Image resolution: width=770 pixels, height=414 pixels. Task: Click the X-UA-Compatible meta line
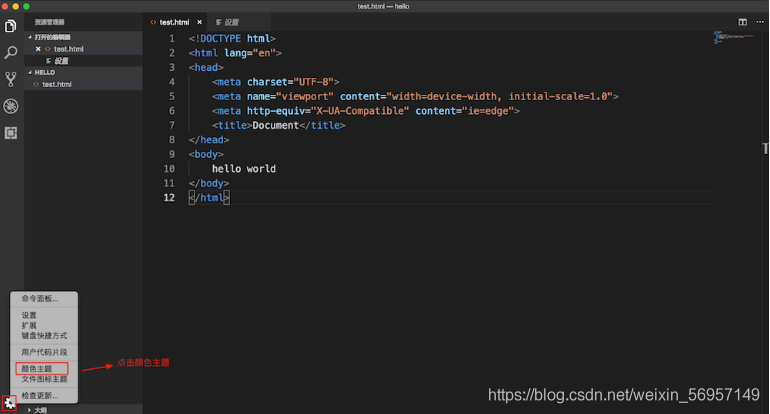click(x=365, y=111)
